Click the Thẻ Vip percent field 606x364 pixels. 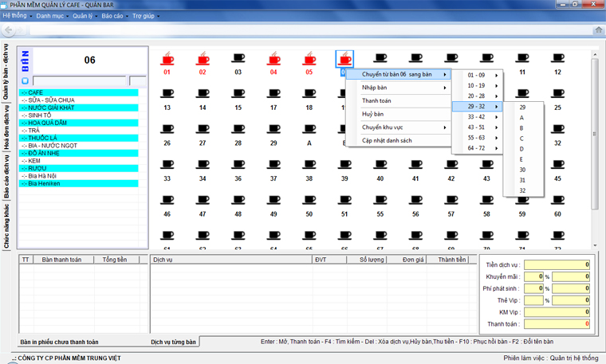coord(533,300)
